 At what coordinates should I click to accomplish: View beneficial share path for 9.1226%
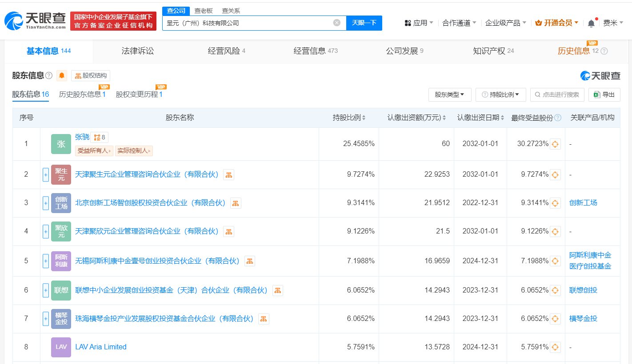[555, 231]
